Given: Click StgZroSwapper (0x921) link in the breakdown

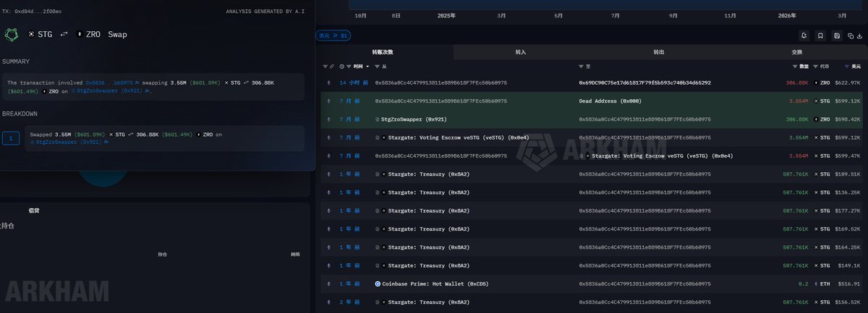Looking at the screenshot, I should pos(69,142).
